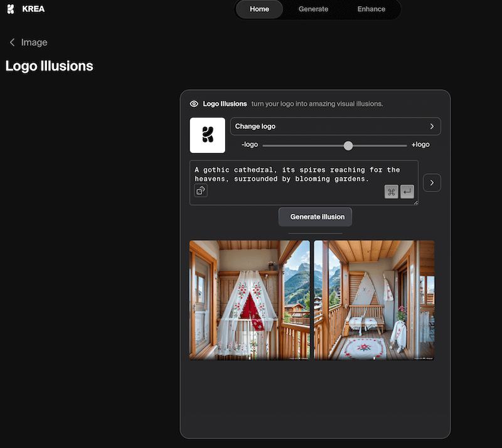Click the back chevron next to Image
The height and width of the screenshot is (448, 502).
tap(12, 43)
